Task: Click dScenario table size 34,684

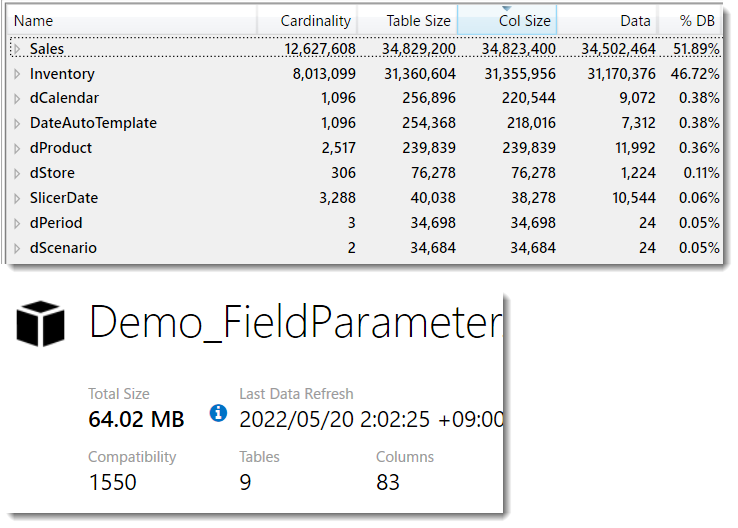Action: [x=433, y=248]
